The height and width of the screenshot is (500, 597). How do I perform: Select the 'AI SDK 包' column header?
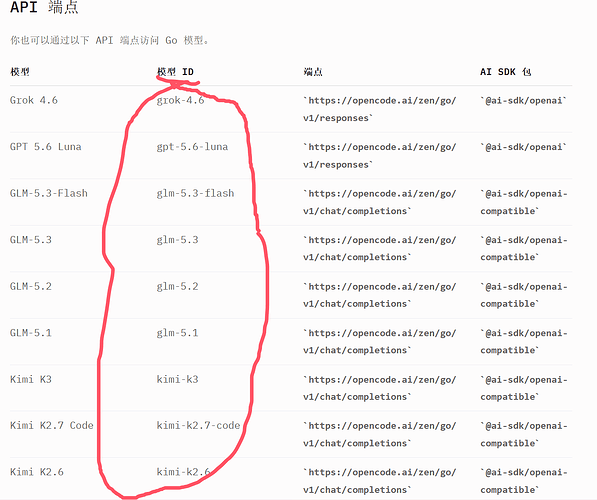pyautogui.click(x=506, y=72)
